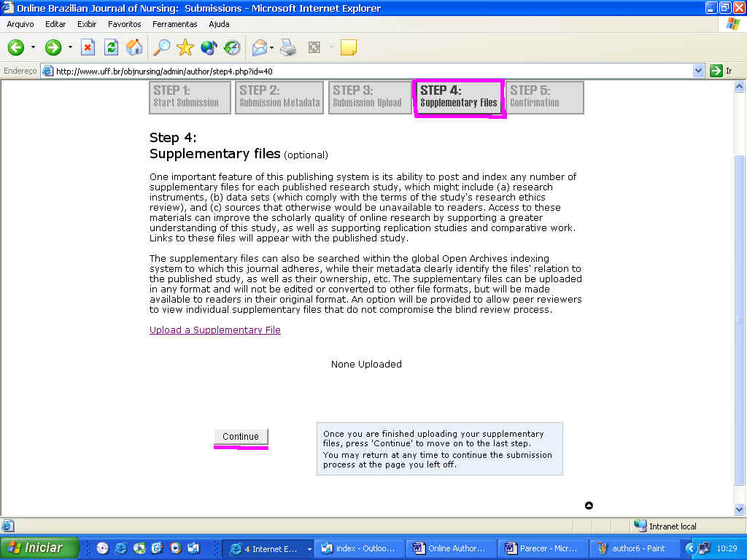Open the Favorites star panel

tap(185, 48)
